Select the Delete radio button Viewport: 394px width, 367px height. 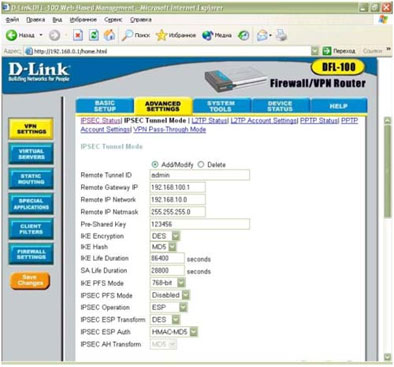coord(201,165)
